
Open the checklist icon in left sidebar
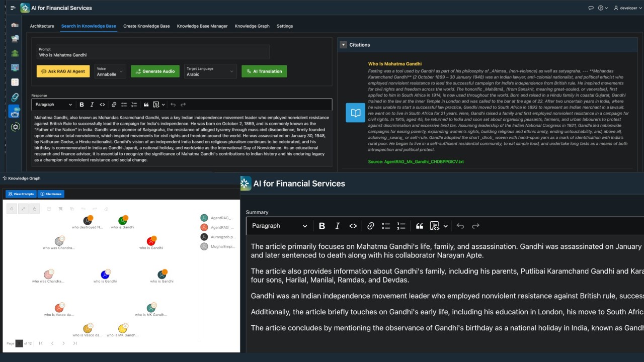coord(15,82)
